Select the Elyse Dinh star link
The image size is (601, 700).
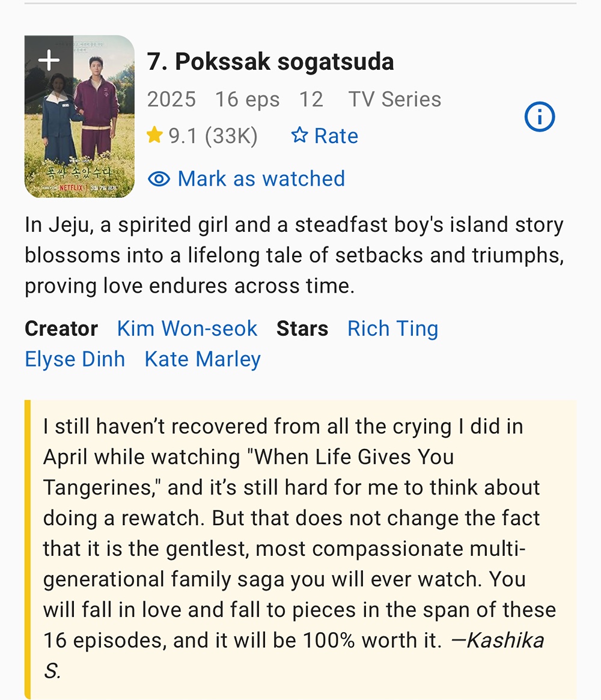(x=75, y=359)
